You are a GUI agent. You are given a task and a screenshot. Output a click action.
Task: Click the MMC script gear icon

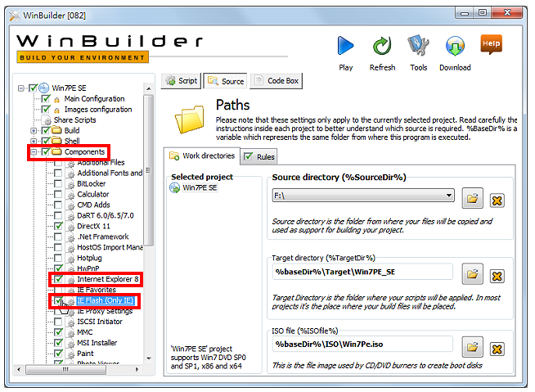[70, 333]
